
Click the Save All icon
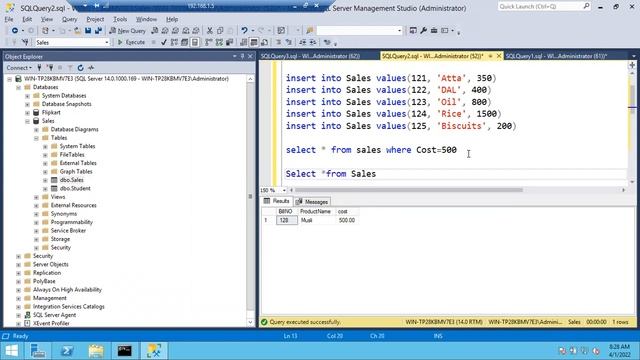tap(98, 31)
